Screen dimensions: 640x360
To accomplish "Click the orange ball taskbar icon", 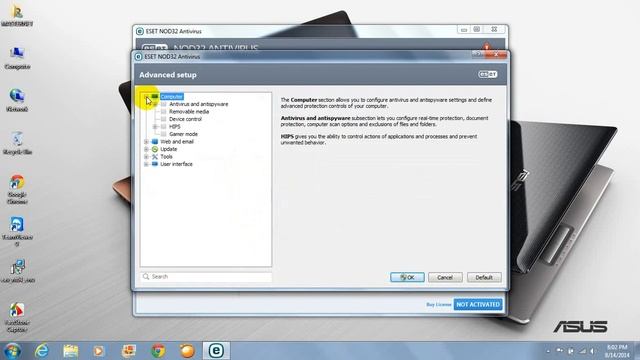I will coord(187,351).
